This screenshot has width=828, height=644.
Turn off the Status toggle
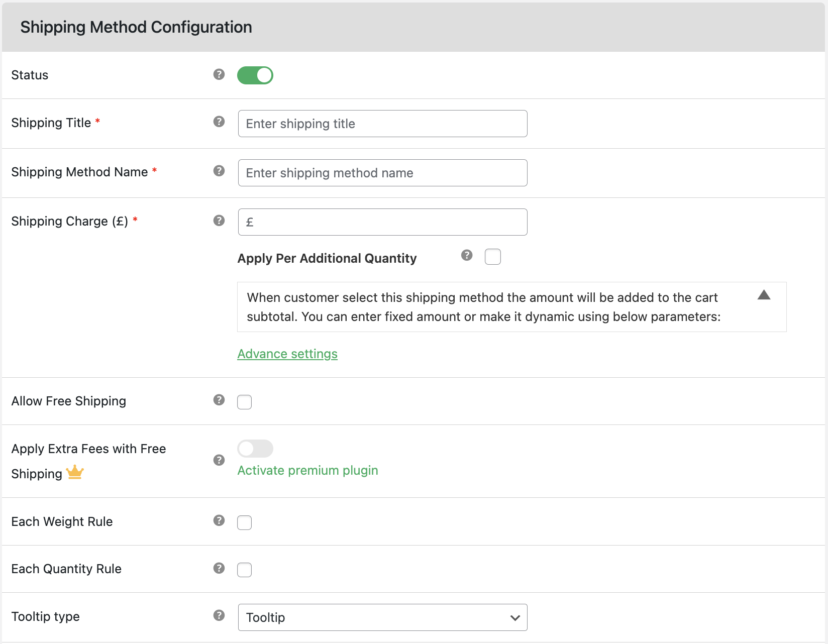click(x=255, y=75)
